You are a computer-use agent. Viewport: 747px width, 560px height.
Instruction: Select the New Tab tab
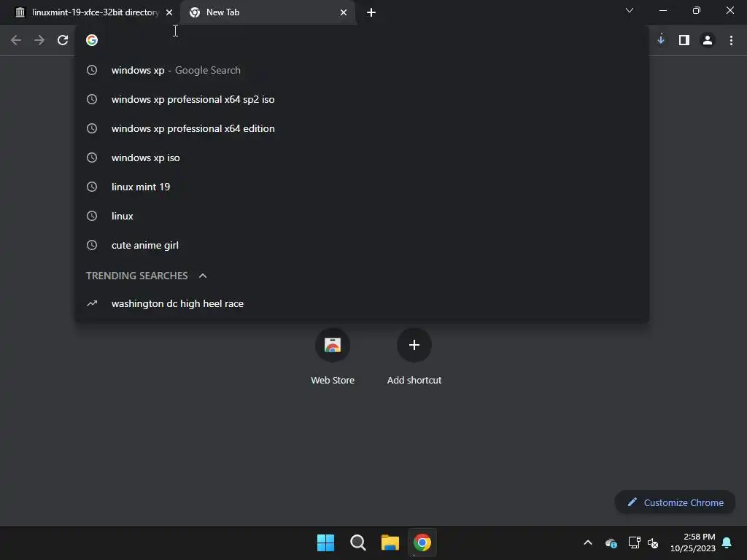[268, 12]
